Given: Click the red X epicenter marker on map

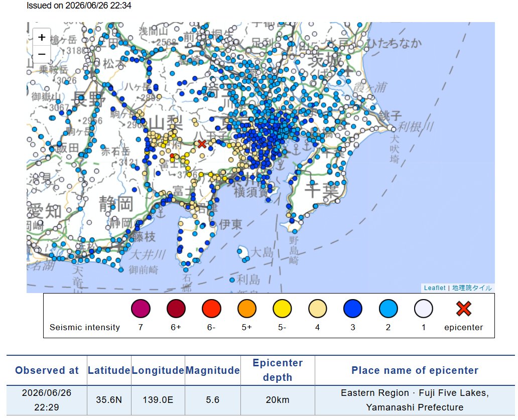Looking at the screenshot, I should (x=202, y=144).
